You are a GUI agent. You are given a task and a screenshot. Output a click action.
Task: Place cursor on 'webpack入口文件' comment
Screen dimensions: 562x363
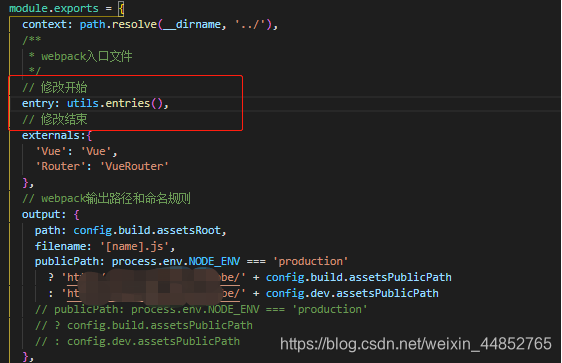click(x=86, y=56)
